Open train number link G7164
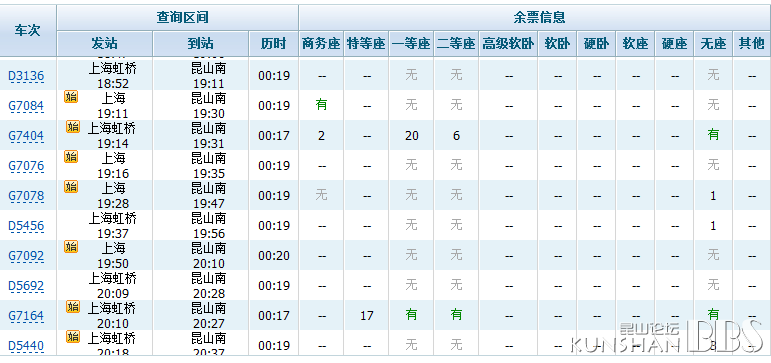The width and height of the screenshot is (771, 363). pos(26,316)
